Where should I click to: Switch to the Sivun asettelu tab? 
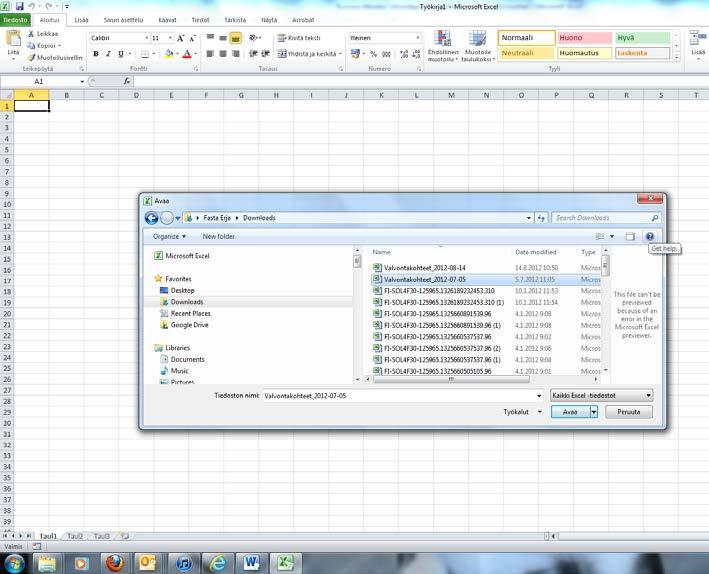coord(123,20)
